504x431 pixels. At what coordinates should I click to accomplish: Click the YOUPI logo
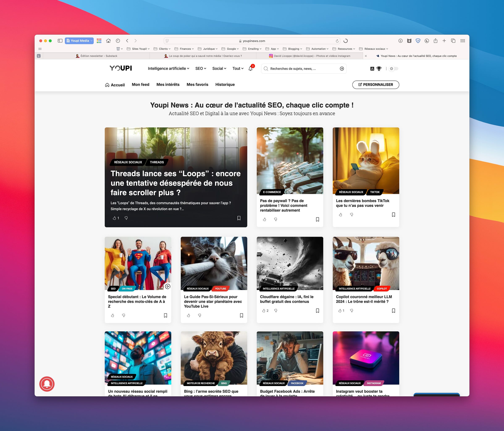coord(121,68)
